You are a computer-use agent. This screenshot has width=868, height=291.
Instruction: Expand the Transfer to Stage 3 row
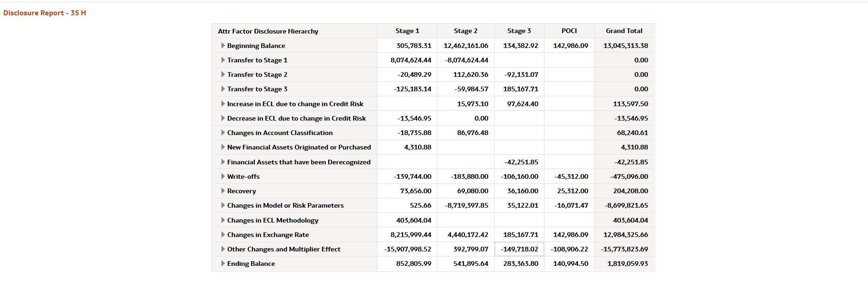pyautogui.click(x=223, y=89)
